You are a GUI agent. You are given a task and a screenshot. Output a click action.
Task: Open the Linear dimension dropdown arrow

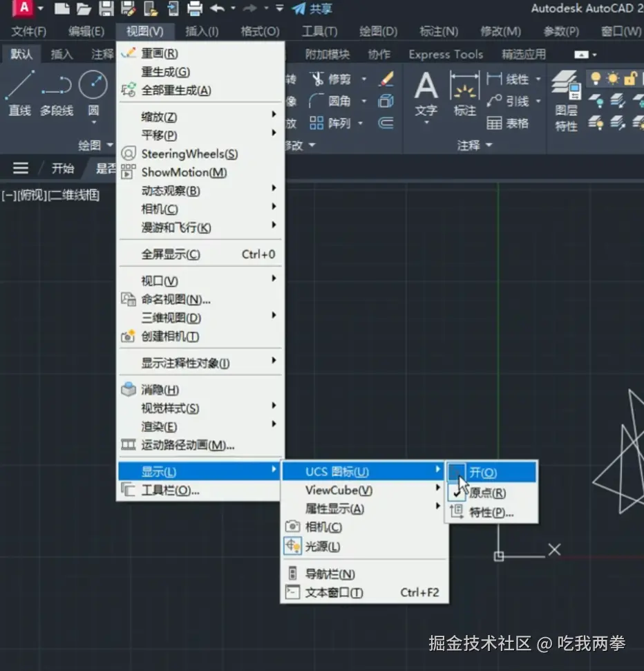pos(538,79)
